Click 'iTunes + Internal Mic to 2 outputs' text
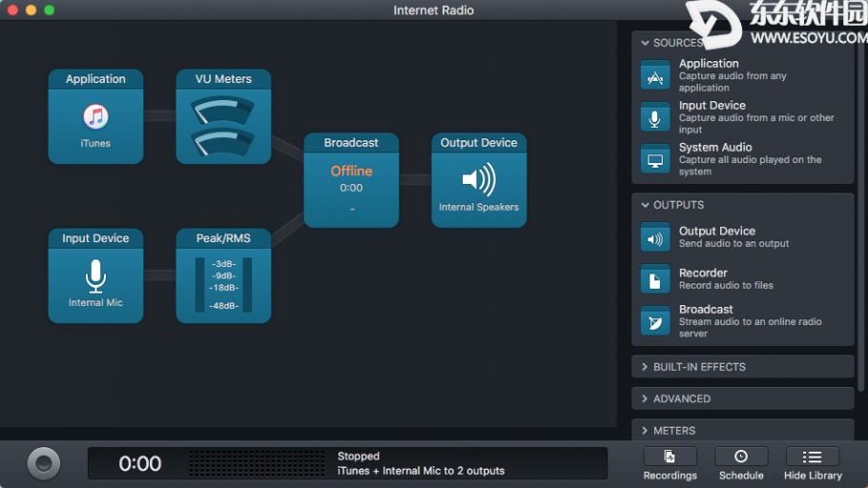 click(x=422, y=471)
